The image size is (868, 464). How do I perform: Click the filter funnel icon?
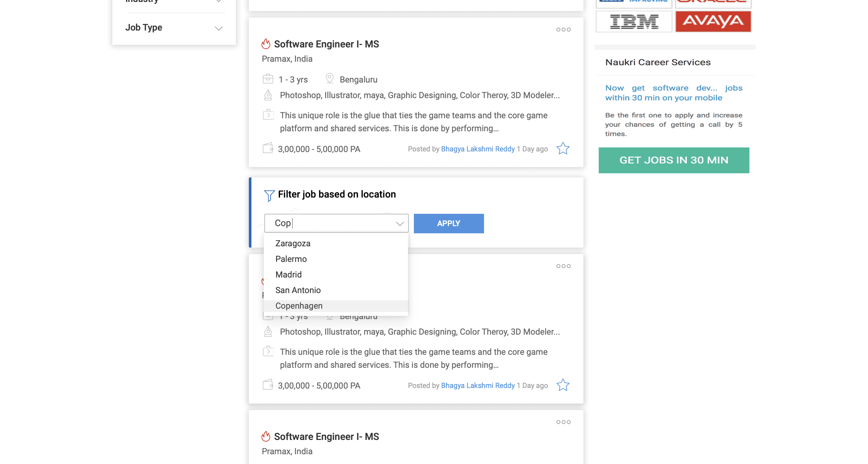[269, 195]
